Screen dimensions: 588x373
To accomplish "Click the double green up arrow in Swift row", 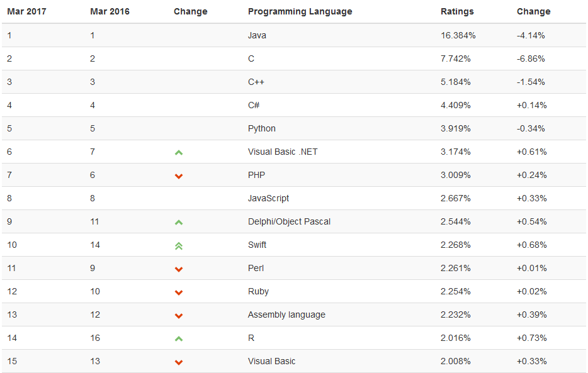I will [x=179, y=246].
